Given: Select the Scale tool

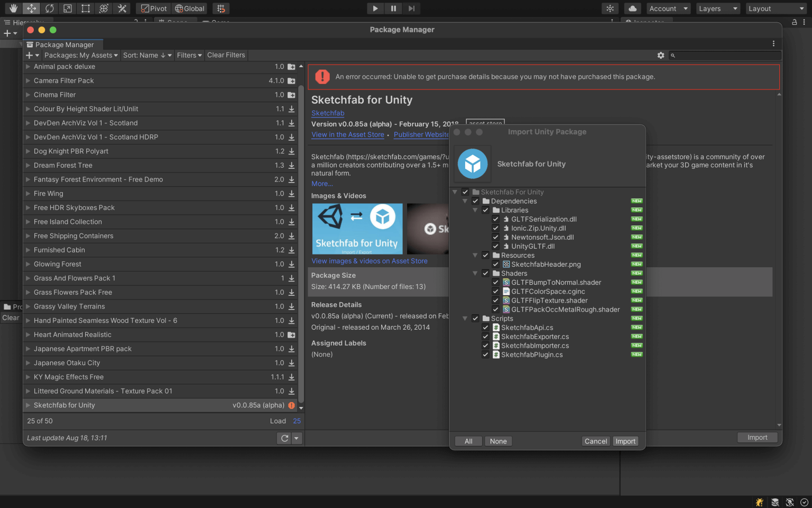Looking at the screenshot, I should 68,8.
